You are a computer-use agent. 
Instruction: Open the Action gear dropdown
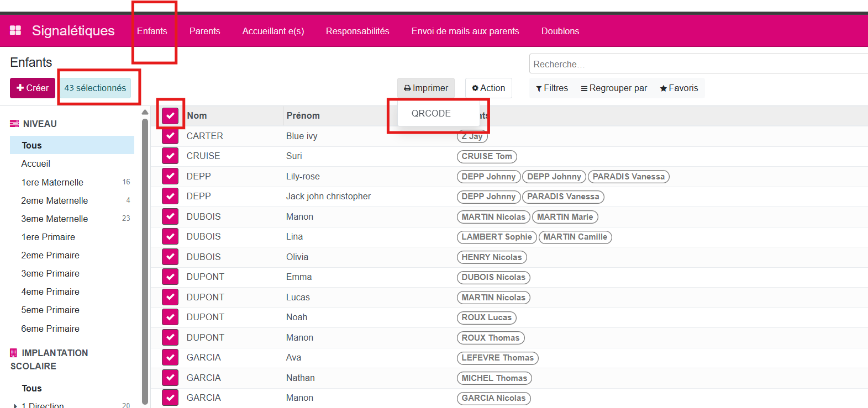(x=488, y=88)
